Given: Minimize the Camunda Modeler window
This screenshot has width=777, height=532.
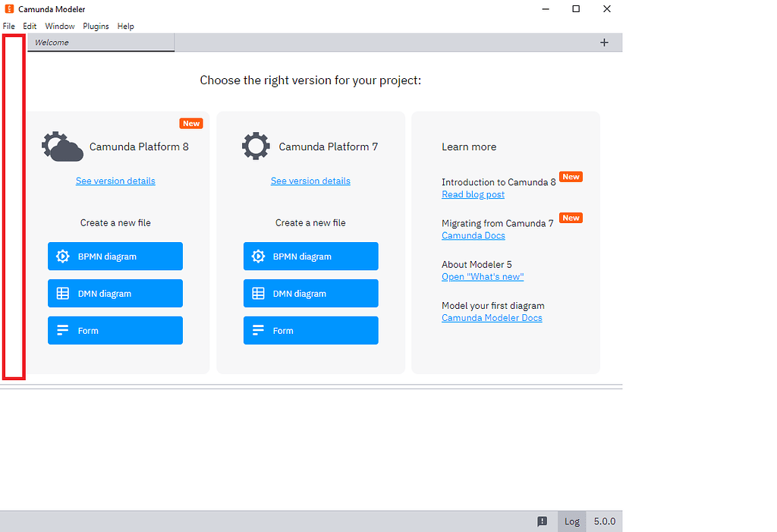Looking at the screenshot, I should pos(546,9).
